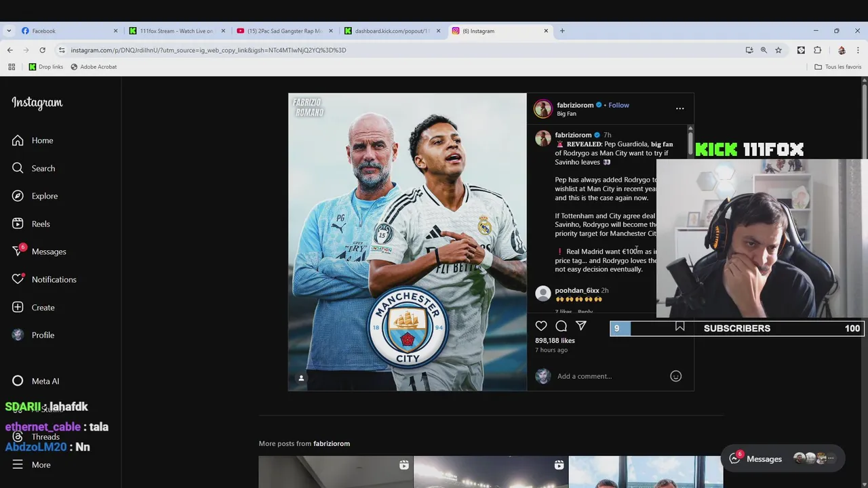Open Notifications panel
This screenshot has height=488, width=868.
click(44, 279)
